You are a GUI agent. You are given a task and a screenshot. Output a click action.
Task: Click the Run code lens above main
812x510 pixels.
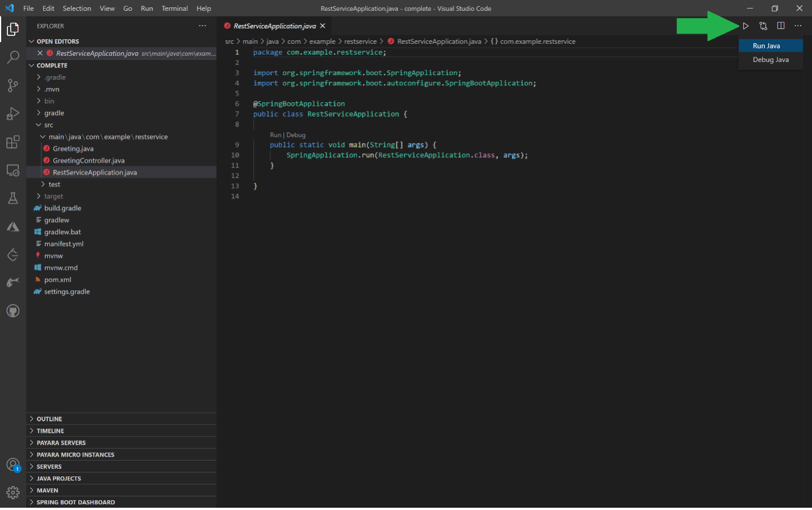(275, 135)
